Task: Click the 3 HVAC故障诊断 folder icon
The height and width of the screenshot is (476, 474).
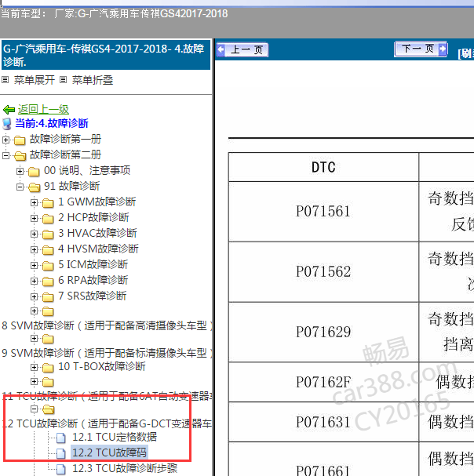Action: tap(48, 234)
